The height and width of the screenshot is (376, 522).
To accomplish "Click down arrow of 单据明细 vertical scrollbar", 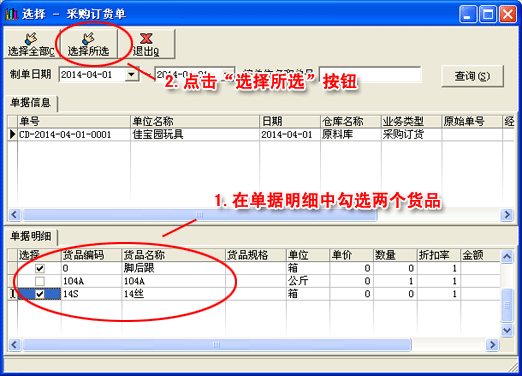I will [507, 330].
